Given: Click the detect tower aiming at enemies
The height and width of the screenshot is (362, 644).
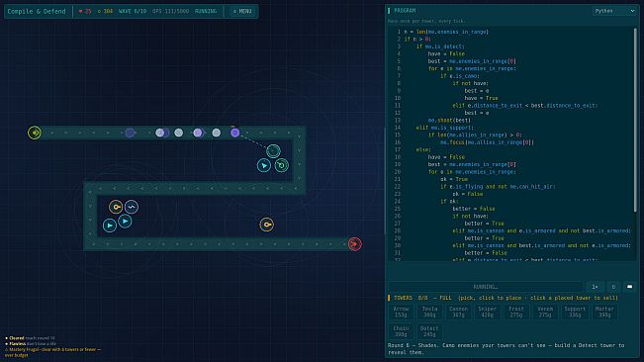Looking at the screenshot, I should [273, 151].
